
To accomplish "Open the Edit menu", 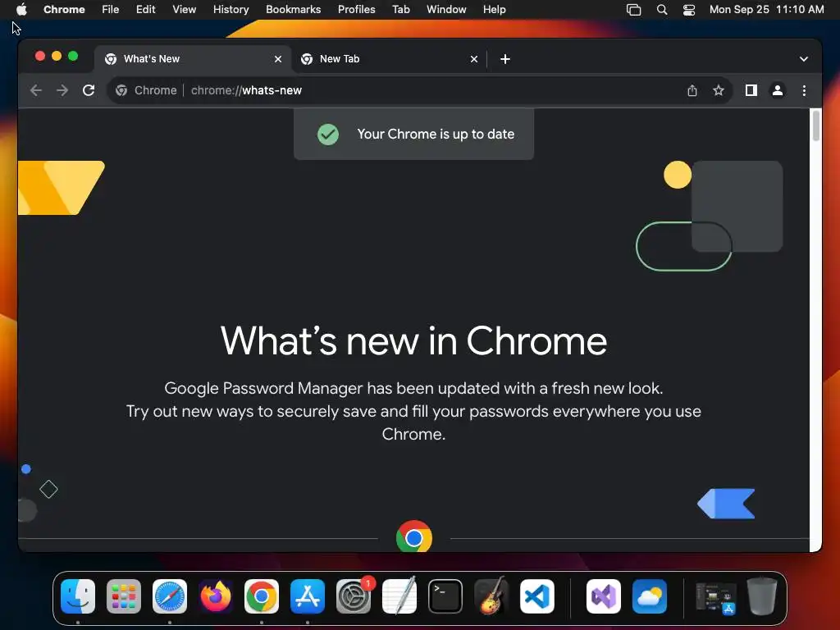I will [x=146, y=10].
